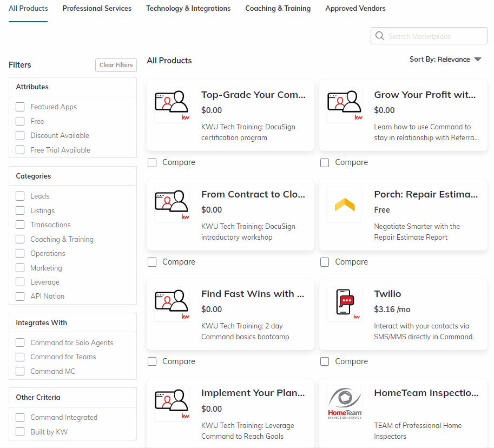The width and height of the screenshot is (494, 448).
Task: Open the Sort By Relevance dropdown
Action: [x=445, y=59]
